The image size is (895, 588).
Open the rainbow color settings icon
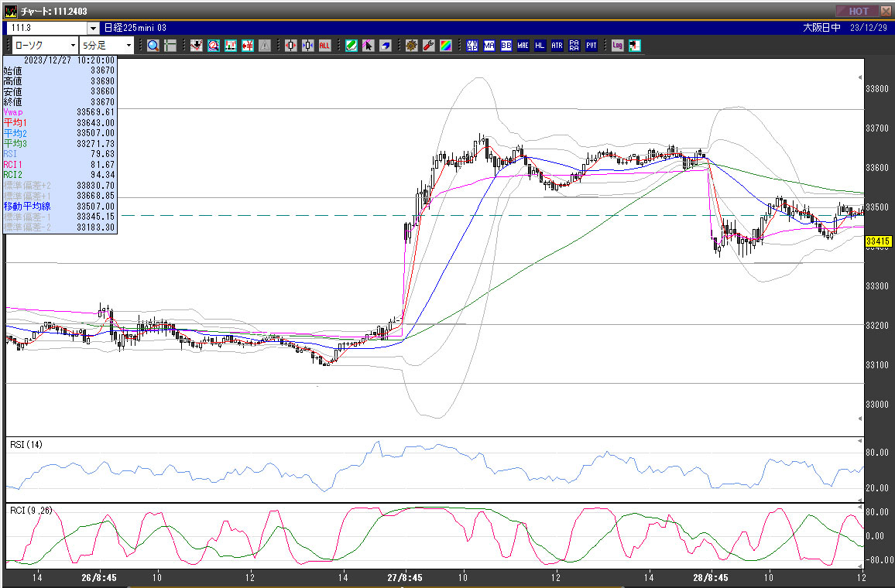[446, 46]
